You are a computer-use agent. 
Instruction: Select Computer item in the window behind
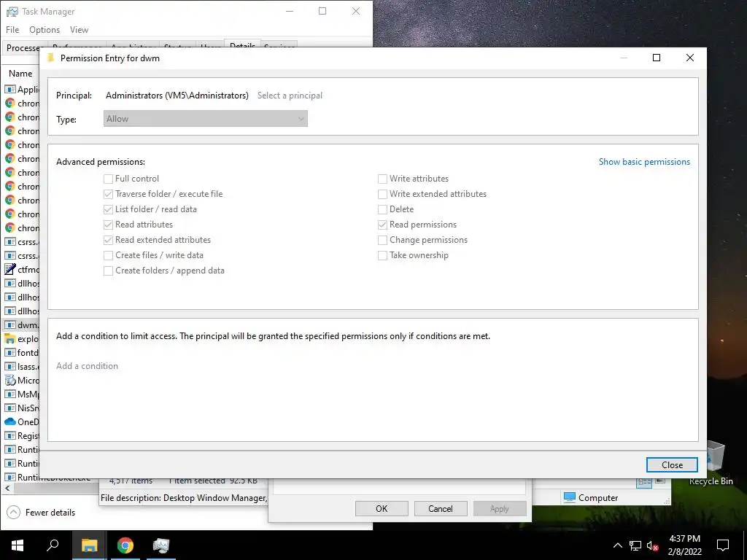tap(591, 497)
